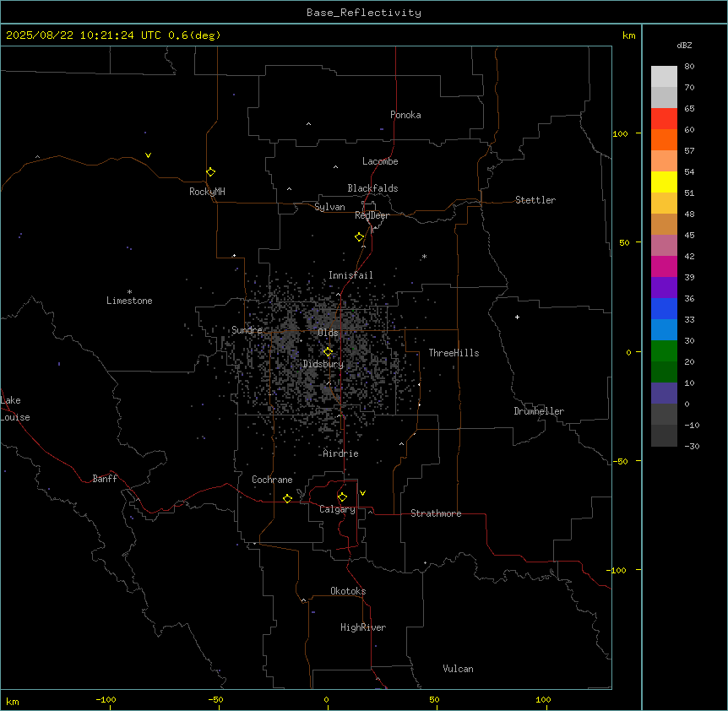
Task: Select the amber 51 dBZ legend swatch
Action: [x=664, y=203]
